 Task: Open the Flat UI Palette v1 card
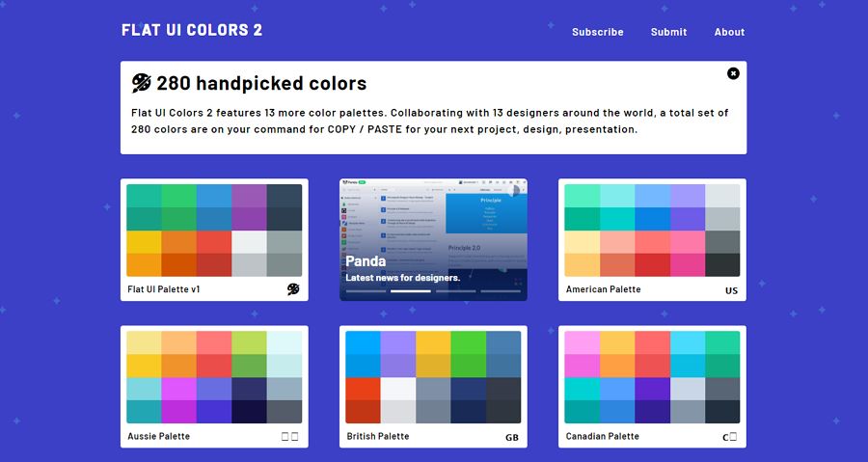click(x=214, y=239)
